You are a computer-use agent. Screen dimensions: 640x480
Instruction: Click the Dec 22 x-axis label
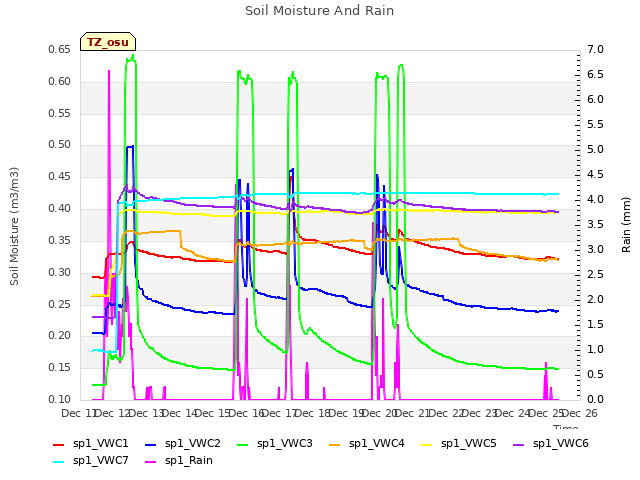coord(447,413)
